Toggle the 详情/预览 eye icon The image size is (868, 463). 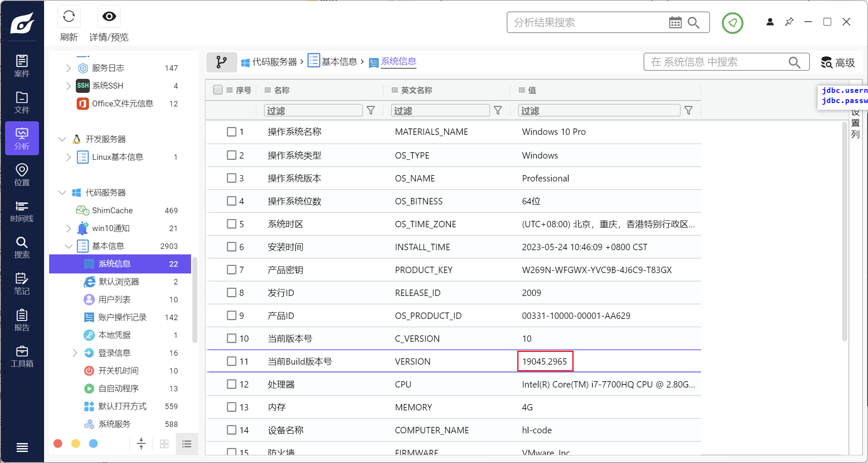(x=109, y=17)
